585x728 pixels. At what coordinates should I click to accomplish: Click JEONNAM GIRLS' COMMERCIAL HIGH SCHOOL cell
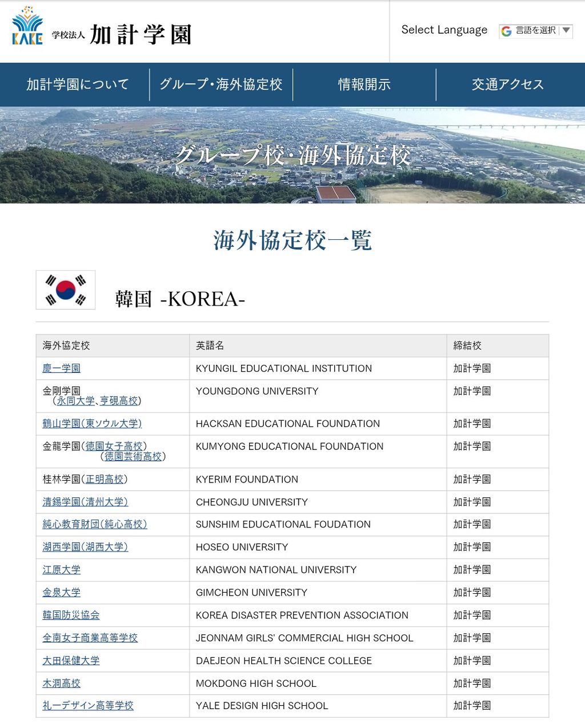point(318,638)
